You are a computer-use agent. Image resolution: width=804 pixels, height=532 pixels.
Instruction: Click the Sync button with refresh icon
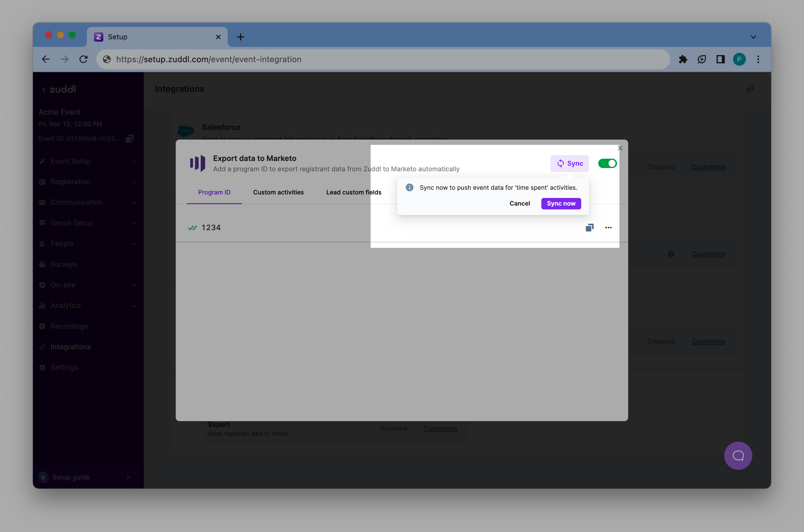point(569,164)
